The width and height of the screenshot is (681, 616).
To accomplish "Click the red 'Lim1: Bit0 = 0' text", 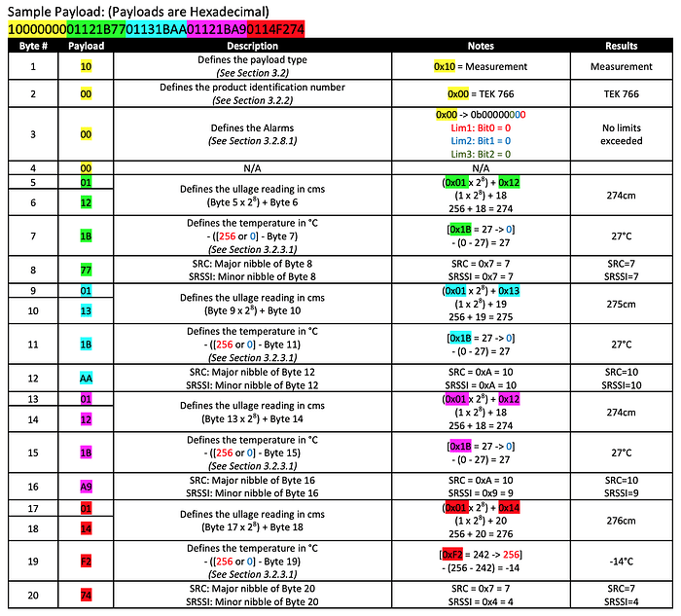I will (x=481, y=127).
